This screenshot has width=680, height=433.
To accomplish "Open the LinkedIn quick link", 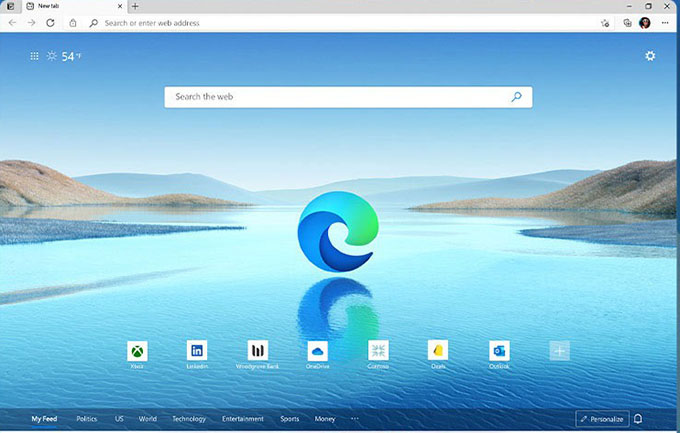I will (x=197, y=355).
